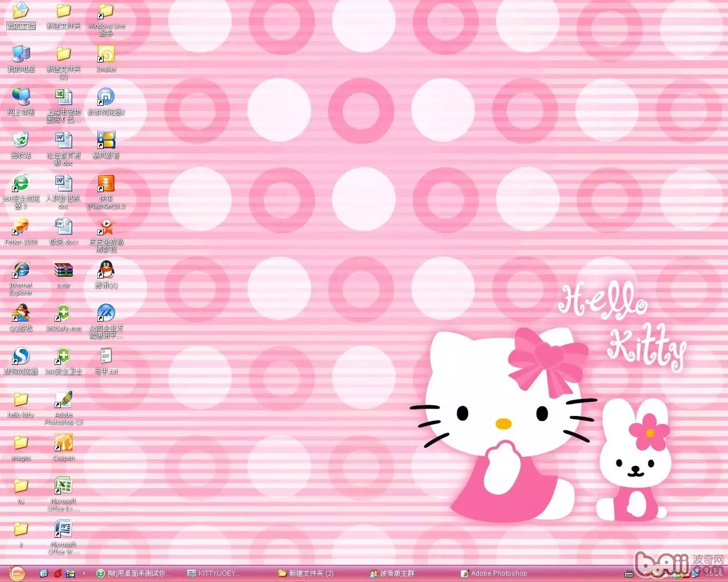Click the keyboard icon in system tray
The image size is (728, 582).
628,573
